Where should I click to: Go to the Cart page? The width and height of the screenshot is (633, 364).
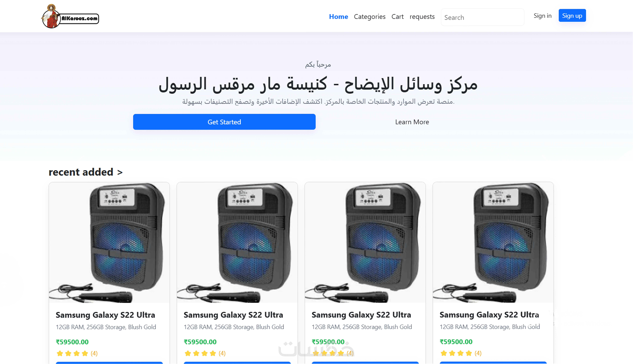pos(397,17)
